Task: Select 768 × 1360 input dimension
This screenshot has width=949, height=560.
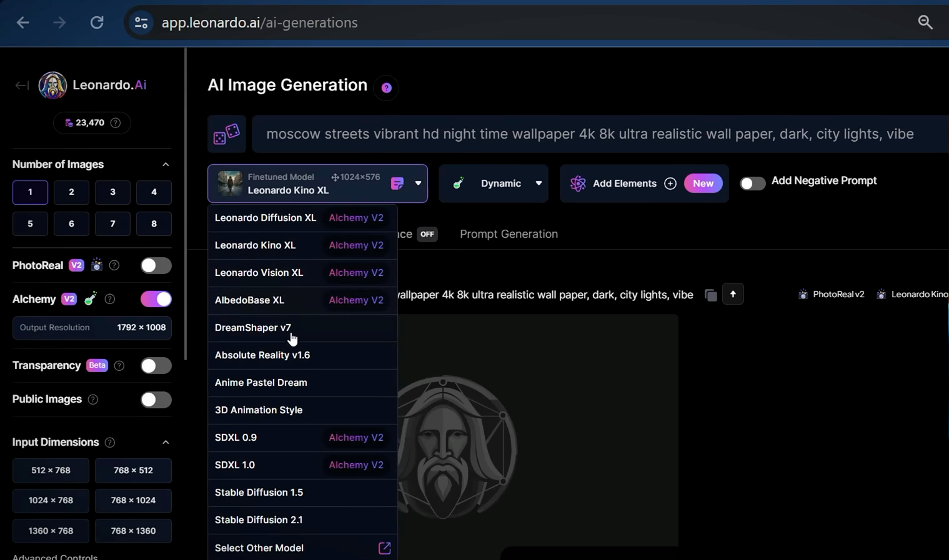Action: pyautogui.click(x=133, y=531)
